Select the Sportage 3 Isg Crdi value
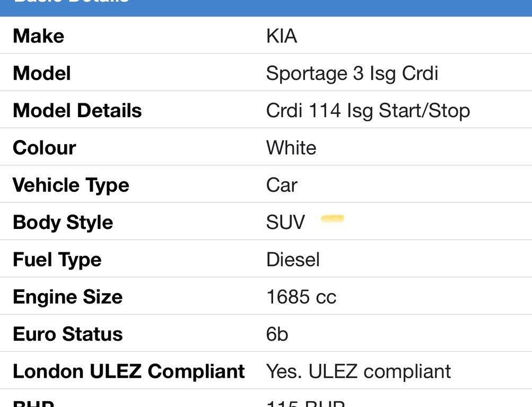 352,74
